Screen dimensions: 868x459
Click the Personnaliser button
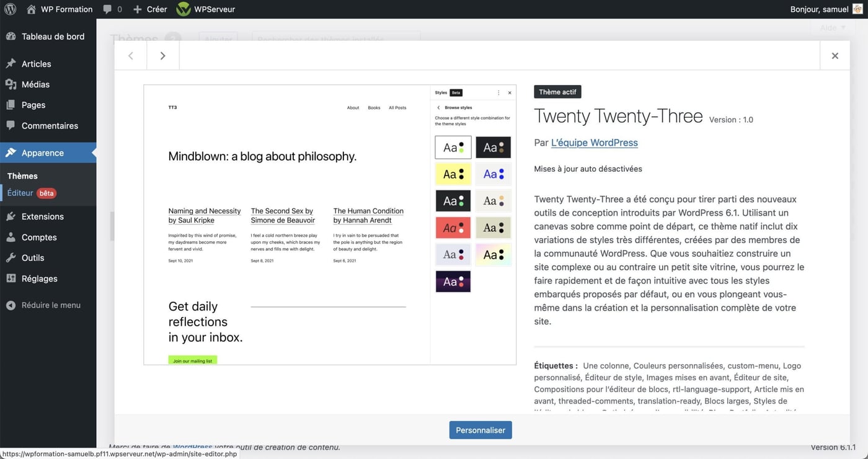(480, 429)
